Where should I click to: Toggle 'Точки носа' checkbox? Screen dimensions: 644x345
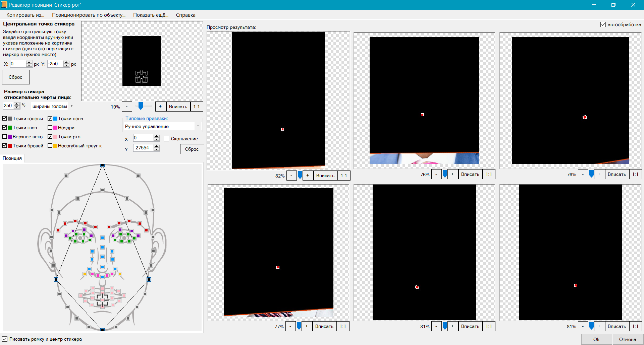coord(50,119)
